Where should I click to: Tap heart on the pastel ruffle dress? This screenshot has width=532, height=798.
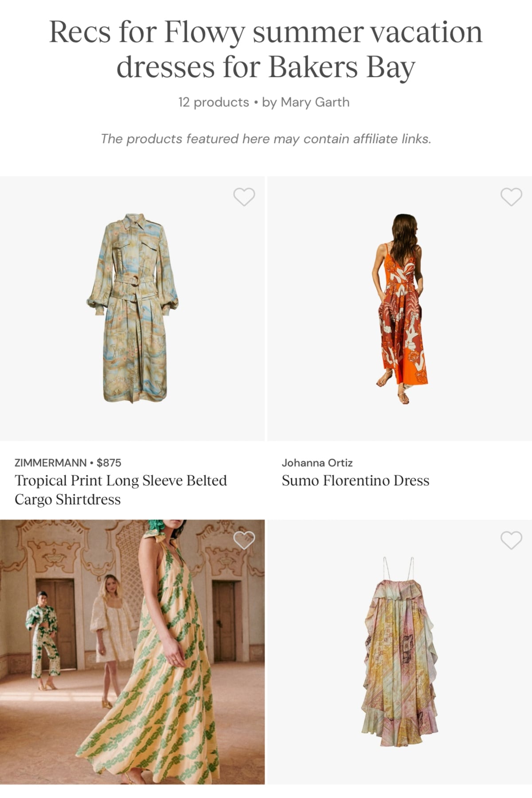point(511,540)
